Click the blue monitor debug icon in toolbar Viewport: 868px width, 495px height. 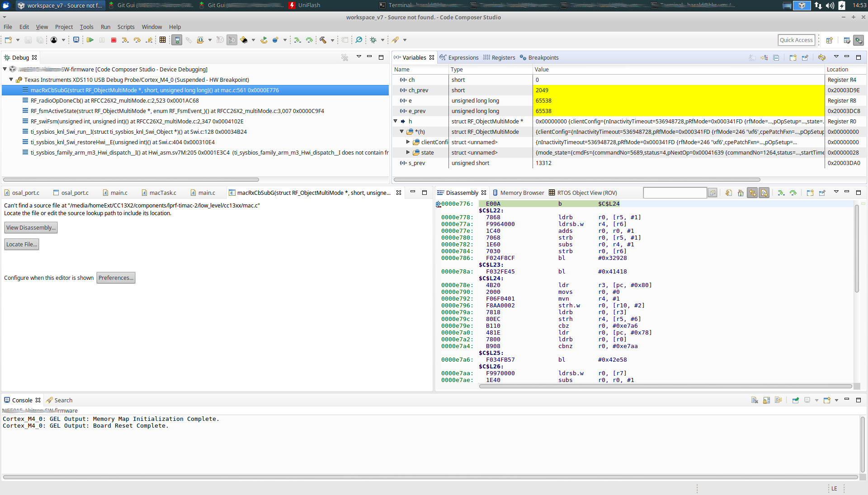[x=76, y=40]
